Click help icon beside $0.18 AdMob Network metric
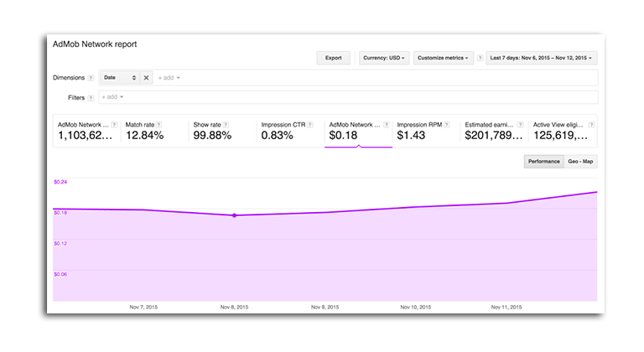Image resolution: width=644 pixels, height=352 pixels. 386,125
